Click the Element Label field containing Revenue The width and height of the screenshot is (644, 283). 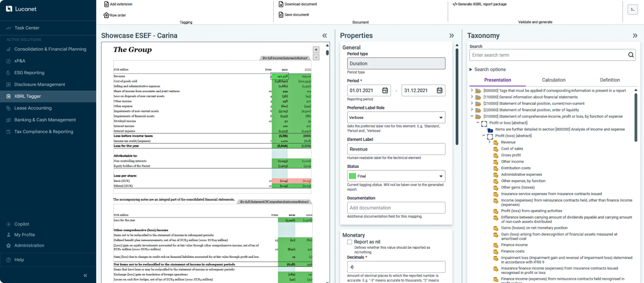pos(396,149)
